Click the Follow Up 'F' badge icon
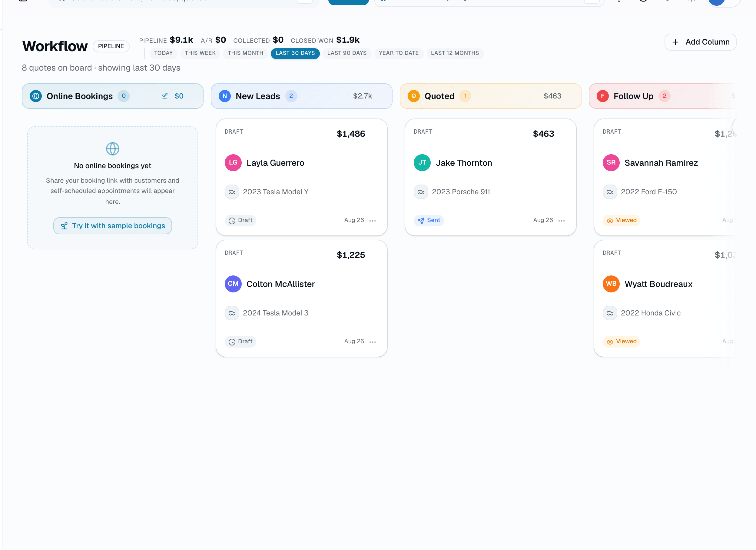 (603, 96)
